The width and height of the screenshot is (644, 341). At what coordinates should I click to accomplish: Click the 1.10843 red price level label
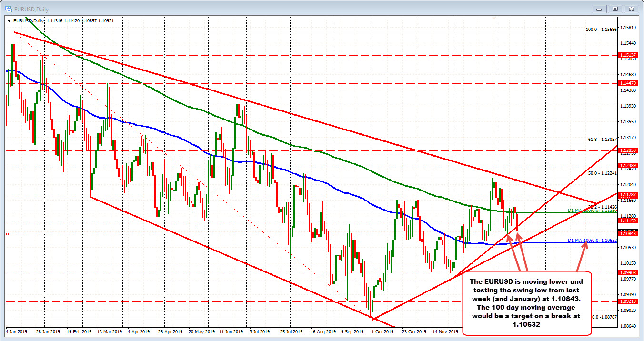point(627,233)
